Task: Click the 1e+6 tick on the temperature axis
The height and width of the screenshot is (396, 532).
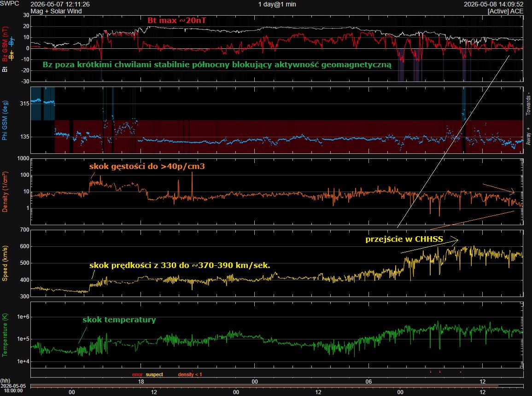Action: coord(23,317)
